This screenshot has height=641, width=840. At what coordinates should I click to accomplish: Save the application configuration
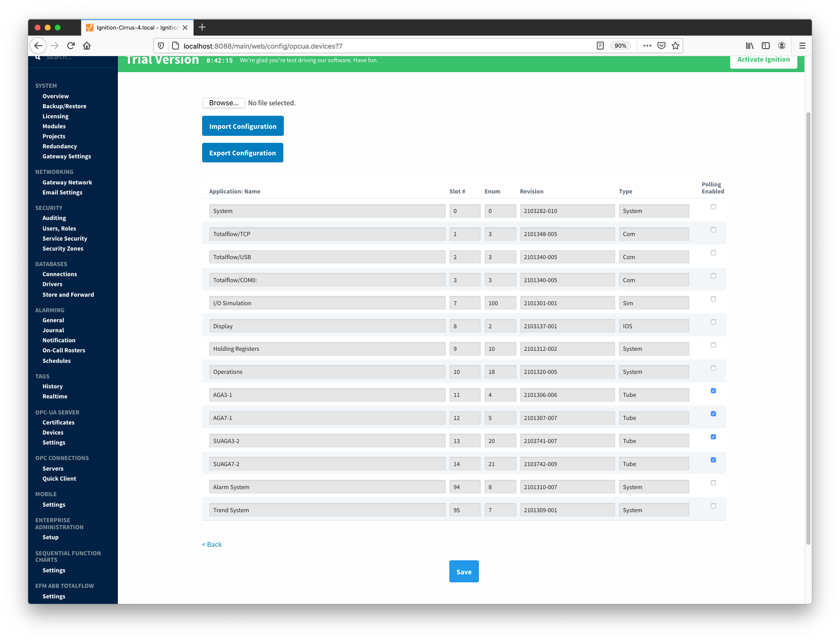(464, 572)
